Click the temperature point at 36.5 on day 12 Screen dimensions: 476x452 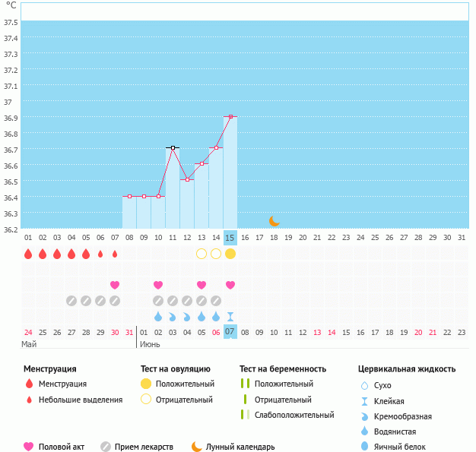[187, 179]
